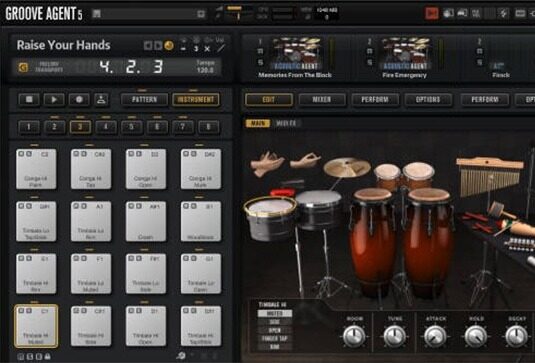Select the Fire Emergency kit thumbnail
The height and width of the screenshot is (363, 535).
[406, 54]
